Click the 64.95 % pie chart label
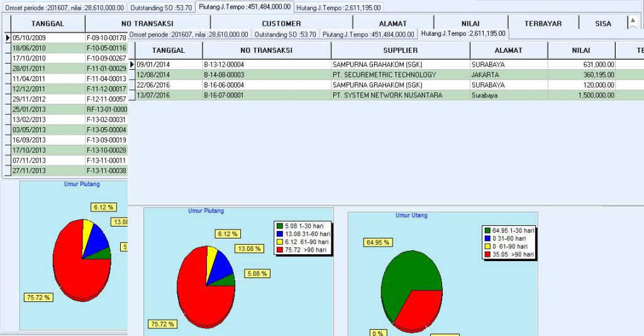Viewport: 644px width, 336px height. 377,242
